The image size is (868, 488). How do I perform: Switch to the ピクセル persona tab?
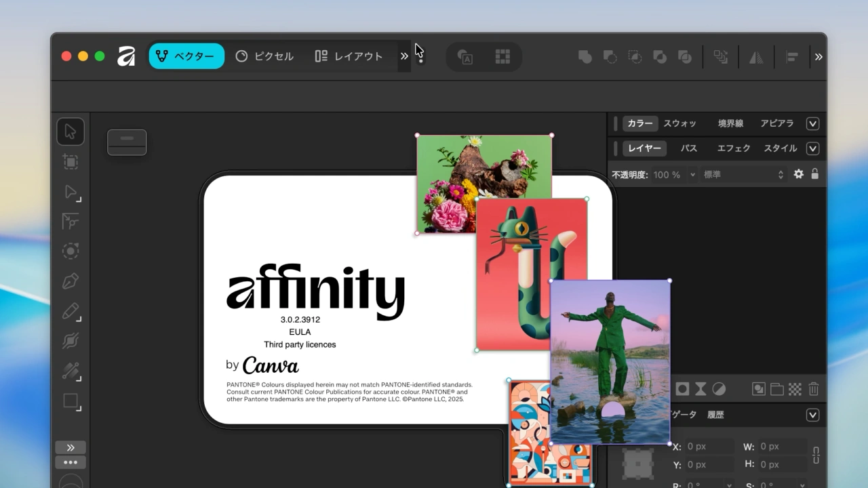[x=264, y=57]
